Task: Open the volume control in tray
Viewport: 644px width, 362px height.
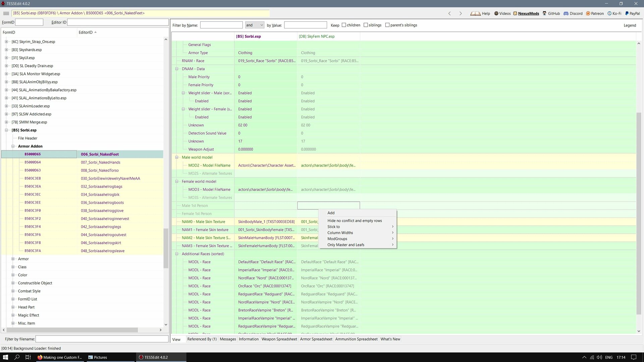Action: tap(599, 357)
